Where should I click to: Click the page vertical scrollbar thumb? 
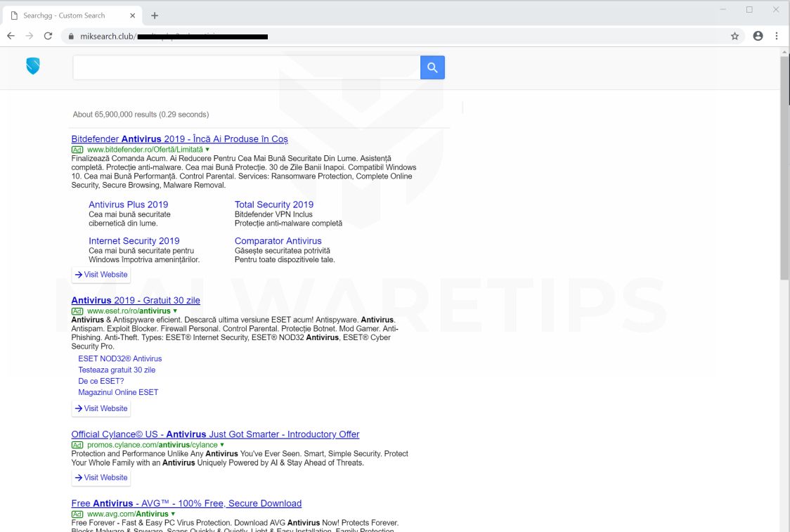pos(785,167)
